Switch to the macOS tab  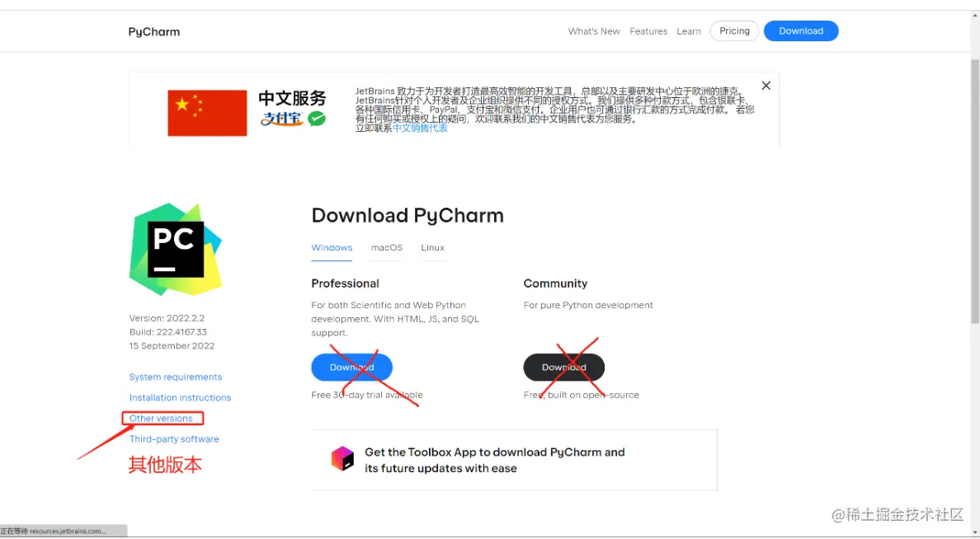click(x=387, y=248)
